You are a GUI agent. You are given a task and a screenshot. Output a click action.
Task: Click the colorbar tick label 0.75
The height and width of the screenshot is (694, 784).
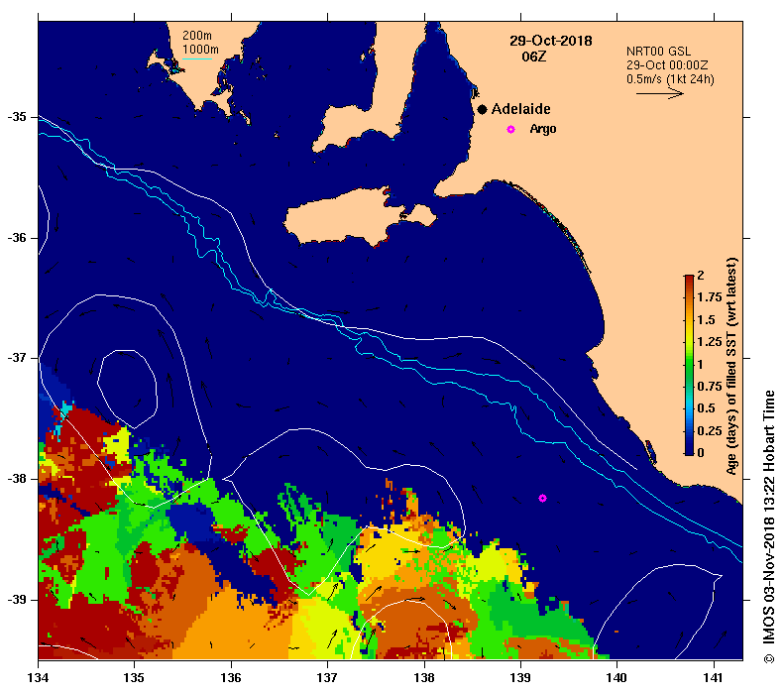[710, 386]
